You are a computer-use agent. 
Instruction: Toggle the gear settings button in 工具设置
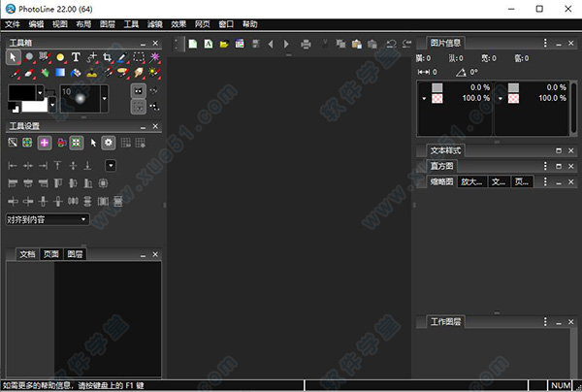click(x=109, y=143)
